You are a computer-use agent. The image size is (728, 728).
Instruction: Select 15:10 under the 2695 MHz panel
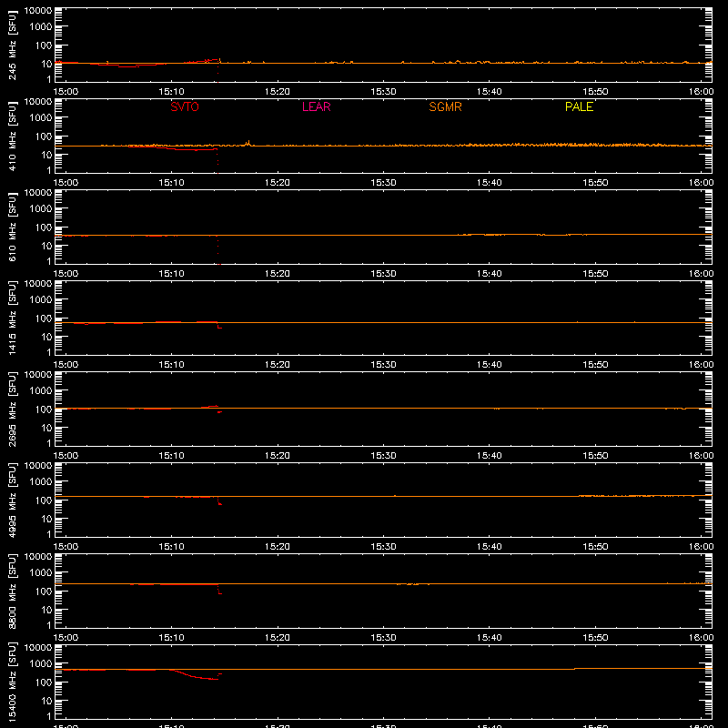pos(172,456)
